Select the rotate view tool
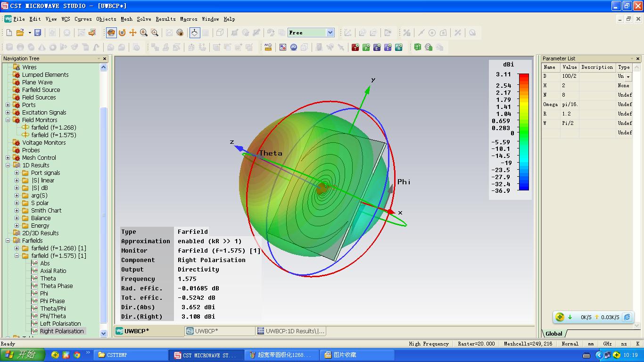The width and height of the screenshot is (644, 362). point(111,33)
